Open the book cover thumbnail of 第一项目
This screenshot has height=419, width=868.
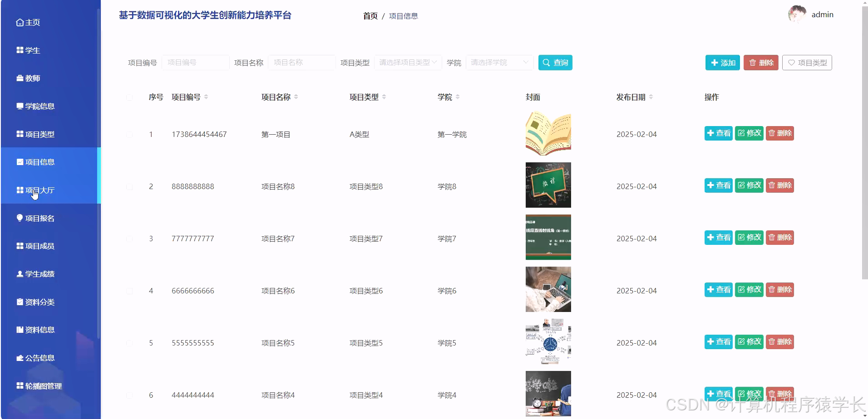click(548, 134)
